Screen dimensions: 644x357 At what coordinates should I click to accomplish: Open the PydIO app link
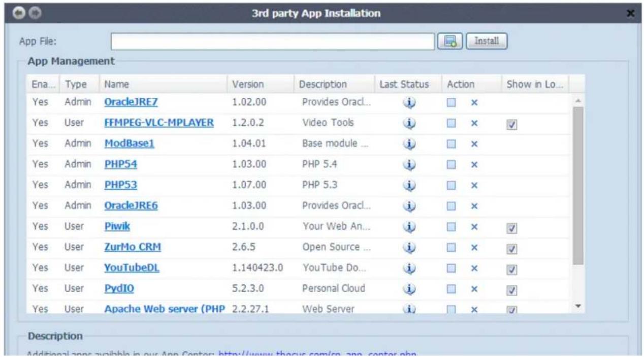click(x=119, y=289)
